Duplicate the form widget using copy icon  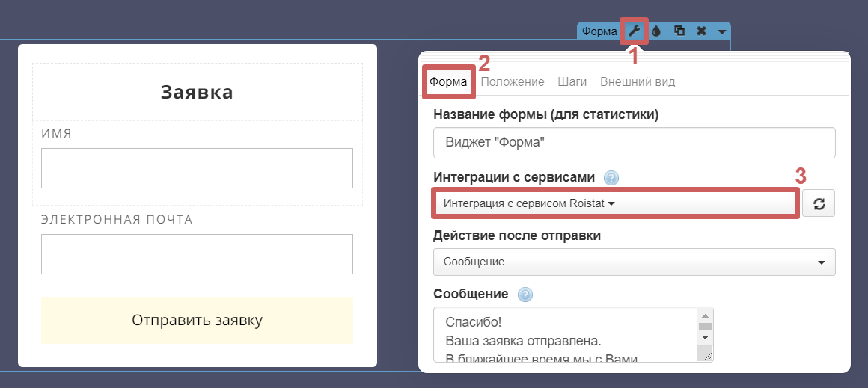point(679,31)
